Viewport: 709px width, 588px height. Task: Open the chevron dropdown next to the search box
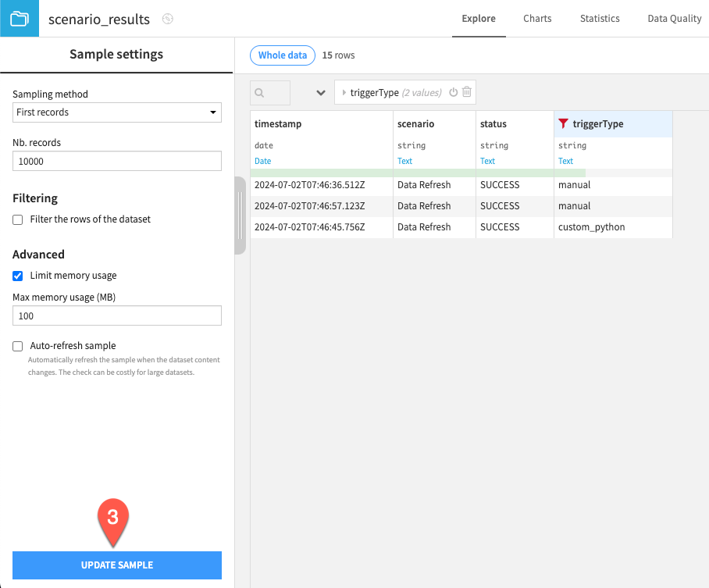pyautogui.click(x=320, y=92)
